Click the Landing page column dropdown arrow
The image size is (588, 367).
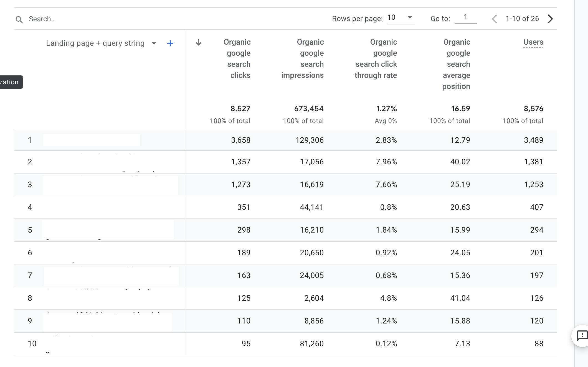pyautogui.click(x=154, y=43)
